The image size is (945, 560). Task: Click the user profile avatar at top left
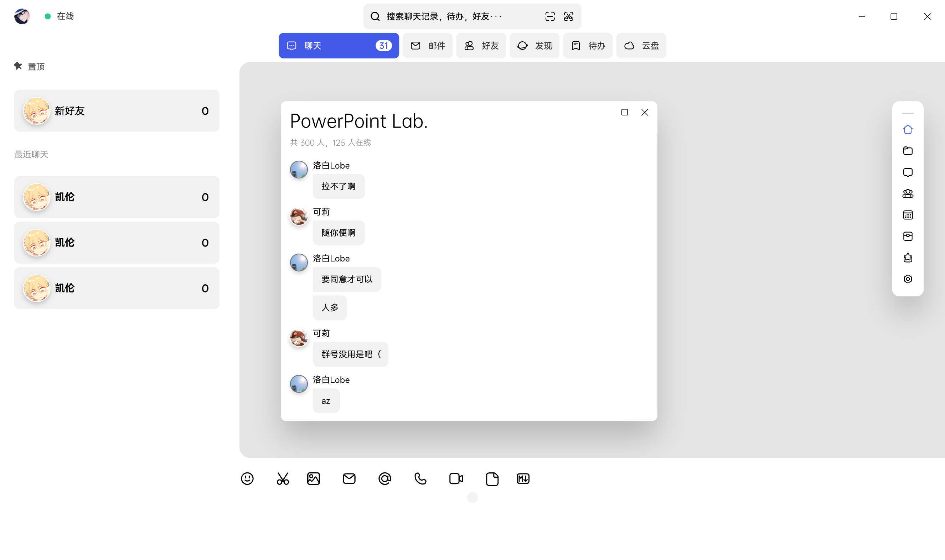pos(22,16)
